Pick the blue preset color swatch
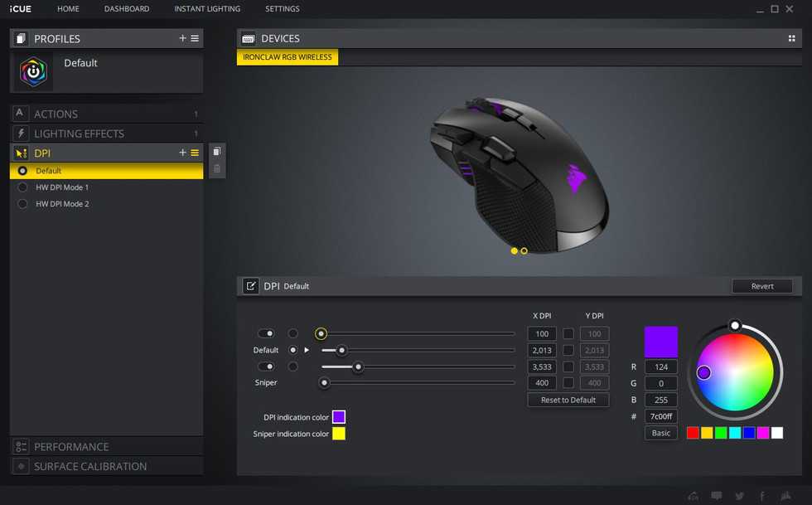This screenshot has width=812, height=505. (x=749, y=433)
